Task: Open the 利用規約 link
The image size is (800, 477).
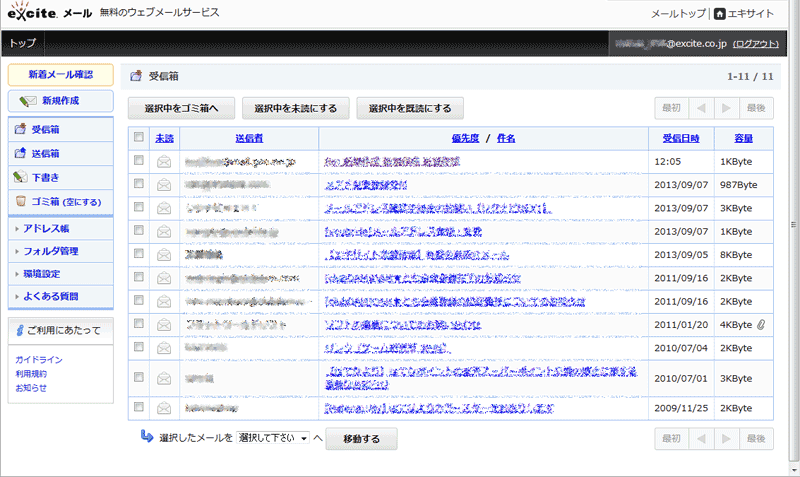Action: pos(31,374)
